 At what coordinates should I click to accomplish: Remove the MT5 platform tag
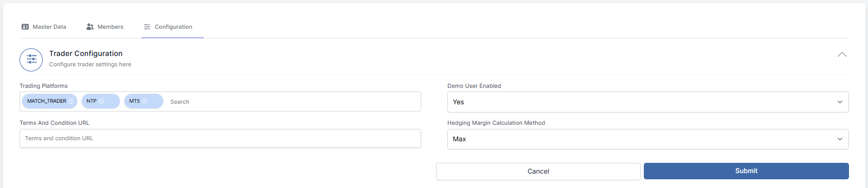point(144,101)
